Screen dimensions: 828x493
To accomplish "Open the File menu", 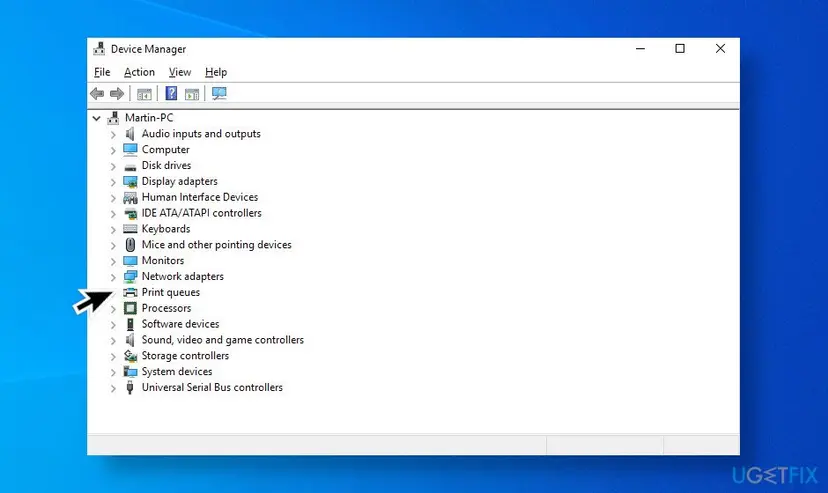I will [x=102, y=72].
